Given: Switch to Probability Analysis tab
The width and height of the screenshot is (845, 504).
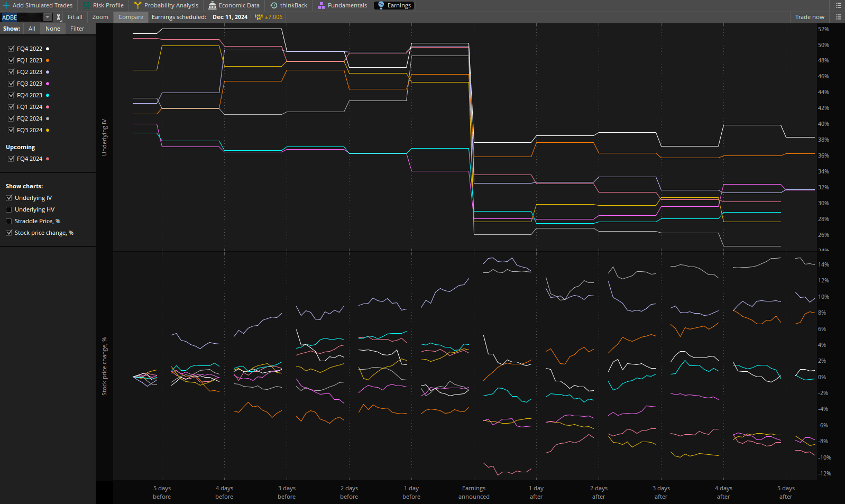Looking at the screenshot, I should [166, 5].
